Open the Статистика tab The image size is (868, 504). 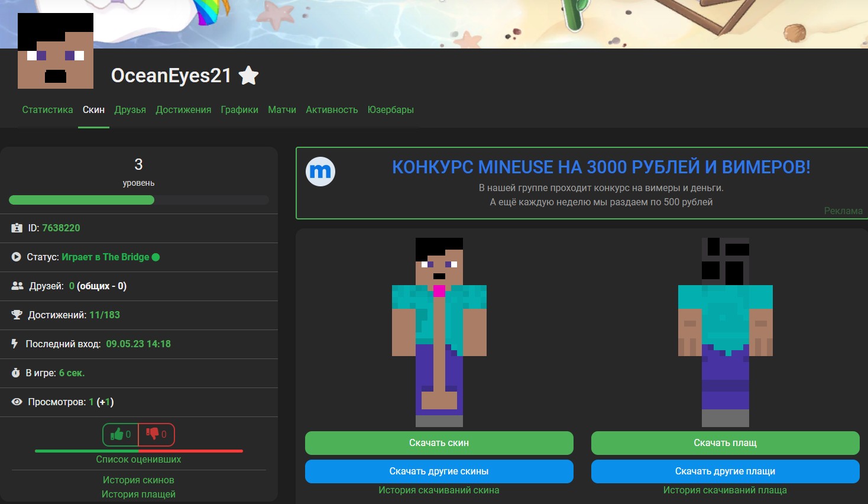pos(47,110)
